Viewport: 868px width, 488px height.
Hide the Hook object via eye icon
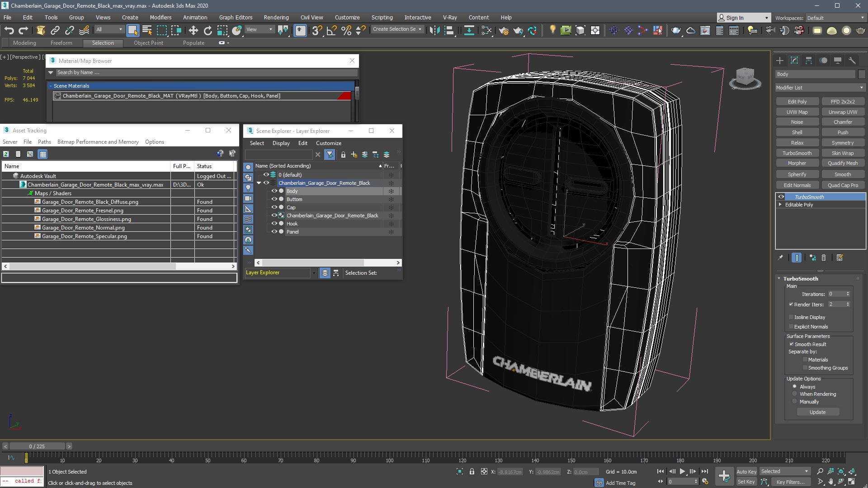coord(274,223)
